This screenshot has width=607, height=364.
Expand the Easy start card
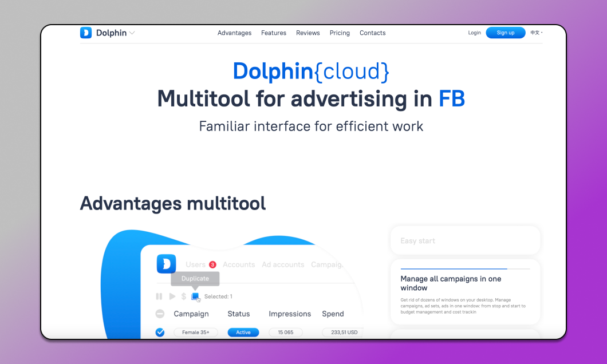tap(466, 240)
